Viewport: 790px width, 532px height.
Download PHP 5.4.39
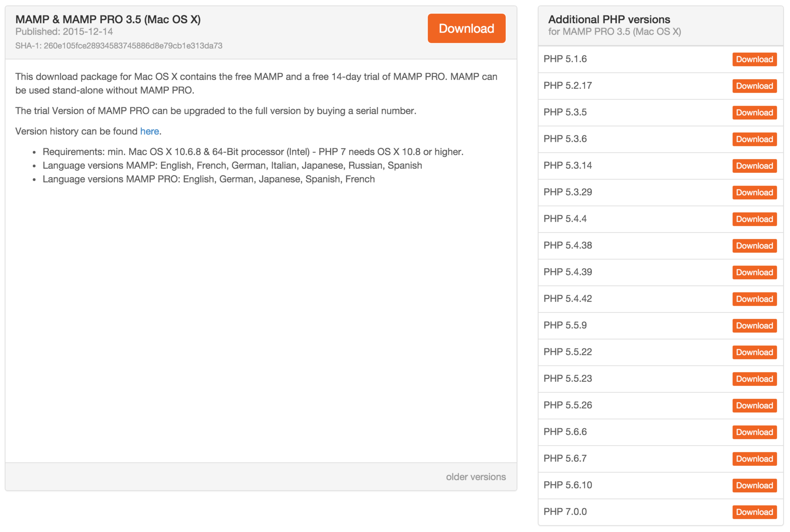click(x=754, y=272)
